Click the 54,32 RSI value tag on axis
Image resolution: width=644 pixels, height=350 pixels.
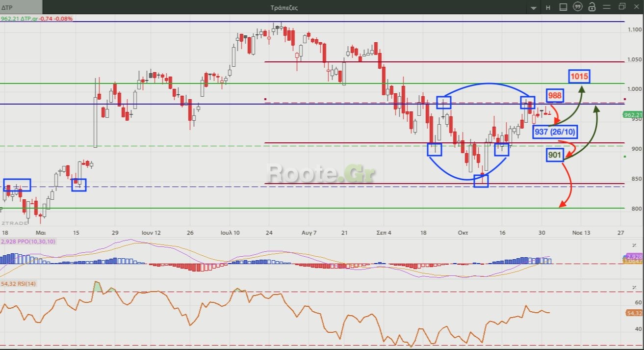pos(634,313)
